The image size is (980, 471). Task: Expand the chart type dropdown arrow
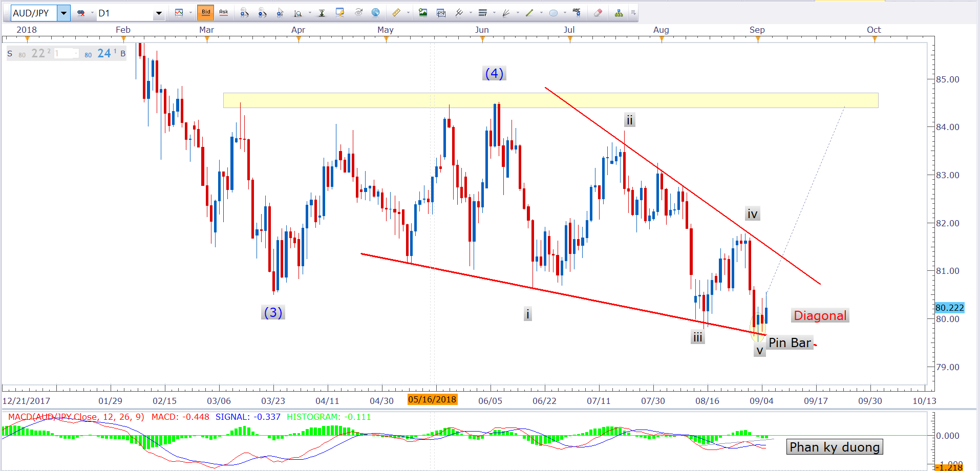(x=190, y=13)
